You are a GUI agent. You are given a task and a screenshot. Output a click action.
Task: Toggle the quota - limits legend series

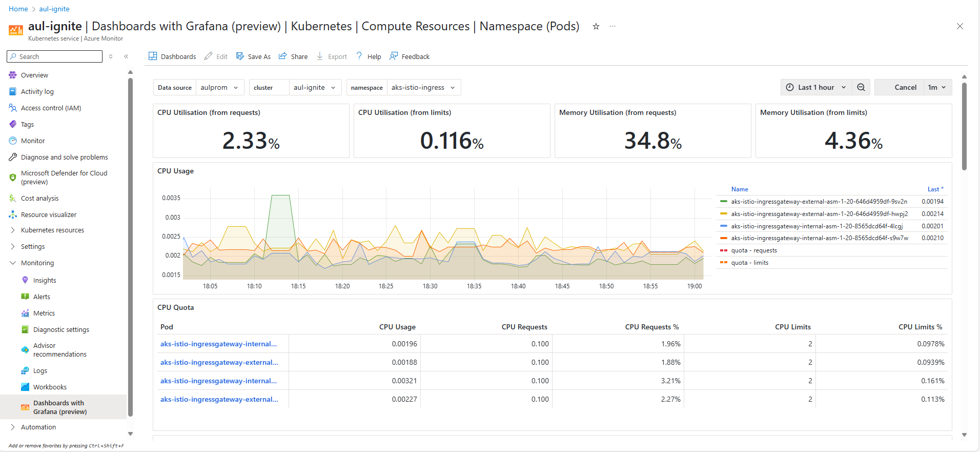(749, 263)
